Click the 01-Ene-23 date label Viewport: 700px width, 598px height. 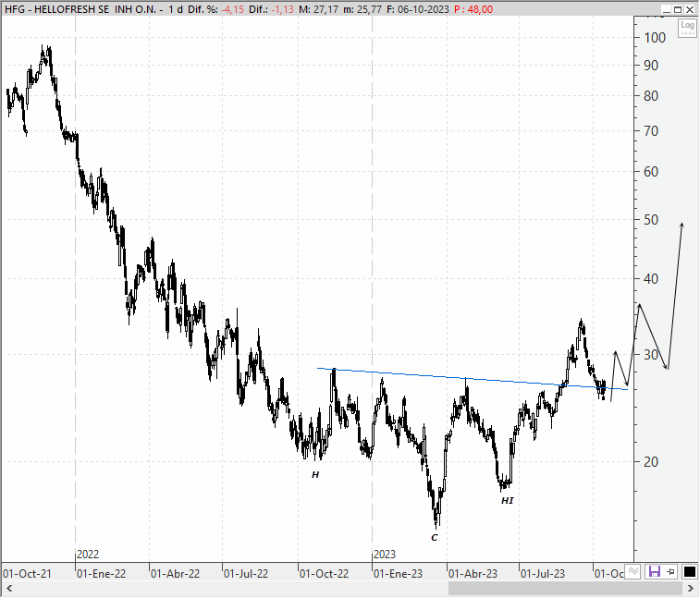click(398, 573)
